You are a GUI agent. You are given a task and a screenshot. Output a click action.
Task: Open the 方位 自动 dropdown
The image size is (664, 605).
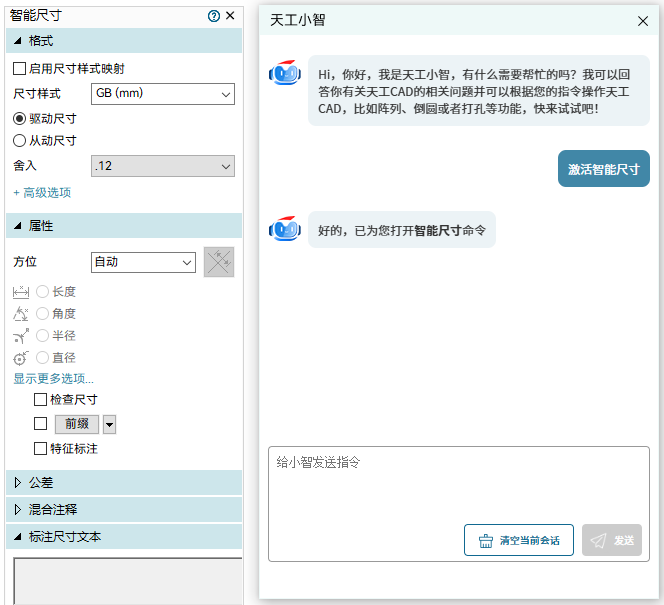(x=144, y=262)
